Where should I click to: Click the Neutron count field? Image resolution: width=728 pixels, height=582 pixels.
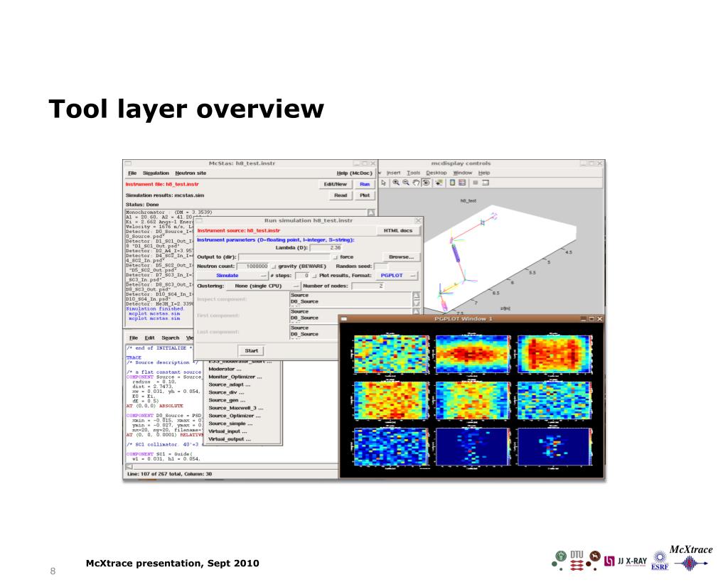(x=253, y=266)
